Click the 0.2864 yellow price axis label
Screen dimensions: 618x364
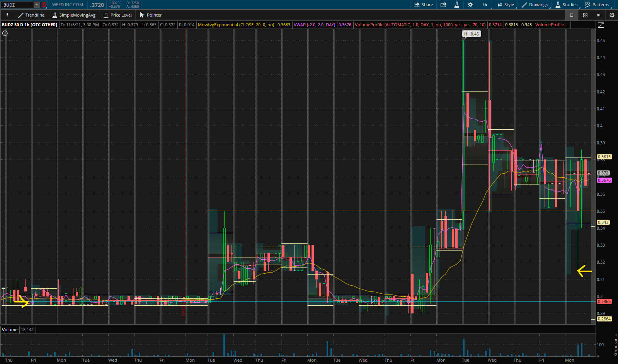pyautogui.click(x=604, y=319)
